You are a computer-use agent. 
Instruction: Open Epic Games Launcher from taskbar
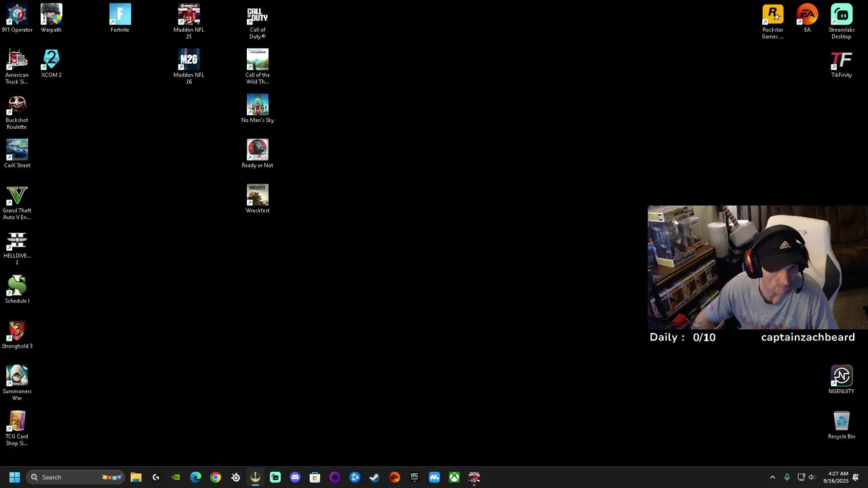414,477
